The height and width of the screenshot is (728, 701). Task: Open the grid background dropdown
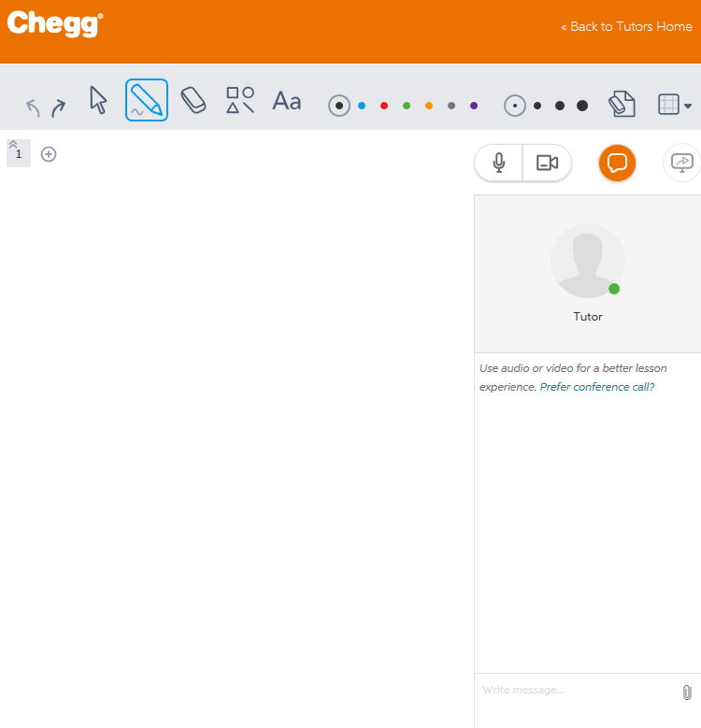point(675,105)
